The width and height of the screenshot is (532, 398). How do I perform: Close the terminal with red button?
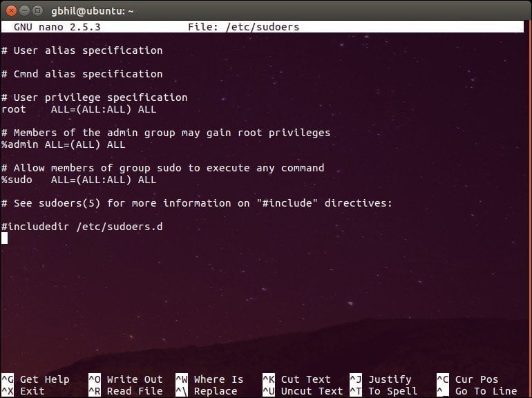point(11,11)
